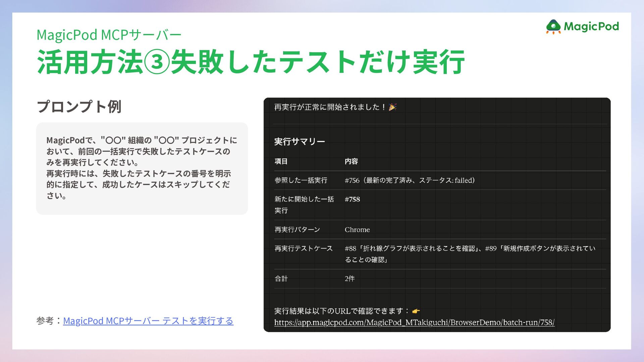The image size is (644, 362).
Task: Click the プロンプト例 heading
Action: pos(79,107)
